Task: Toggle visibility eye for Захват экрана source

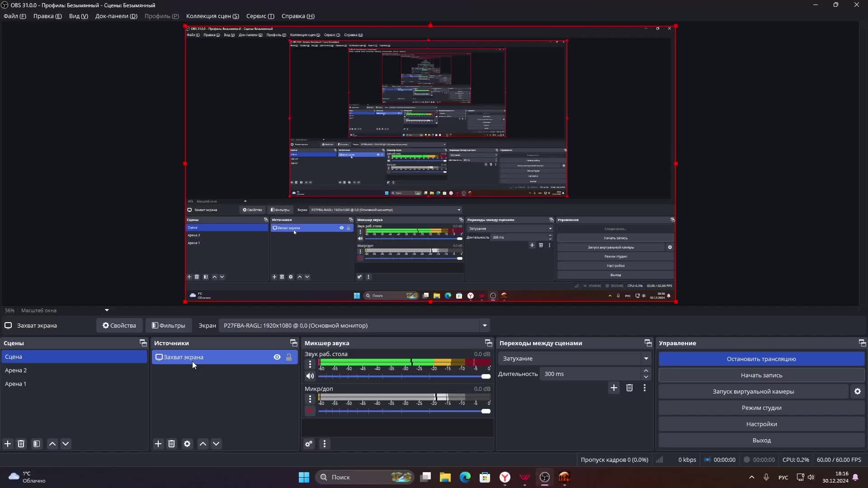Action: coord(277,357)
